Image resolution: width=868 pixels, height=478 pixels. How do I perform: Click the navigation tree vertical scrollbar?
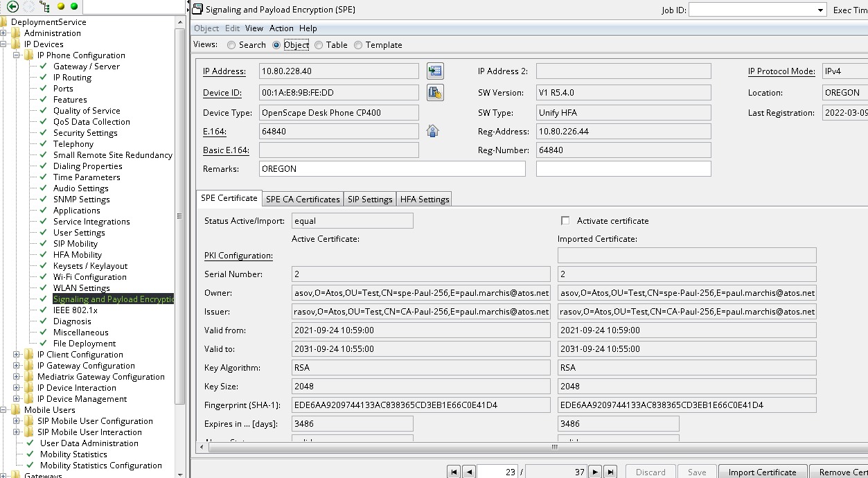coord(180,215)
